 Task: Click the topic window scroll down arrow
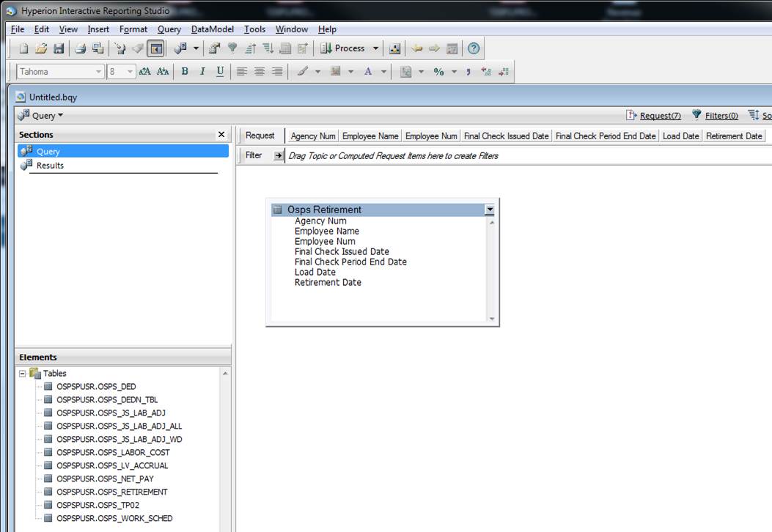coord(491,319)
